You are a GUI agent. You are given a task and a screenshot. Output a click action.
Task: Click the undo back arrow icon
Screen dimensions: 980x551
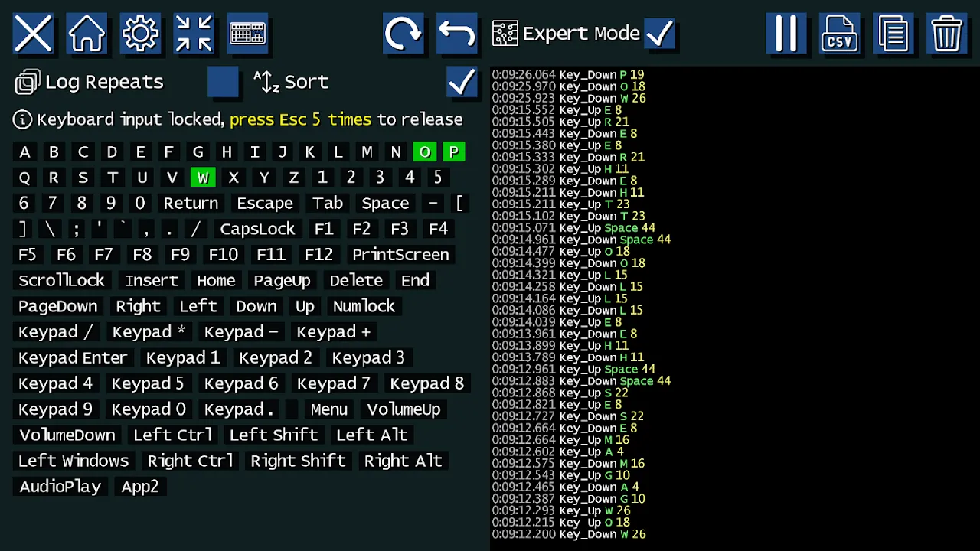(x=457, y=34)
